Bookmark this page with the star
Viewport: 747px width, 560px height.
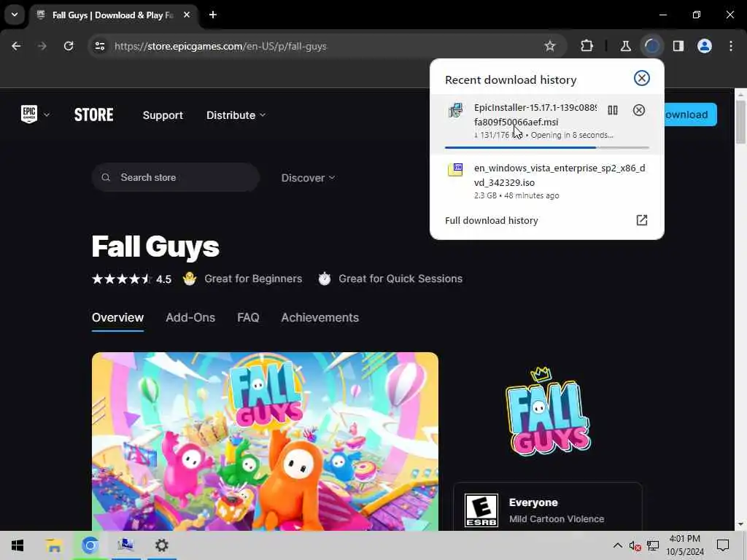click(550, 46)
